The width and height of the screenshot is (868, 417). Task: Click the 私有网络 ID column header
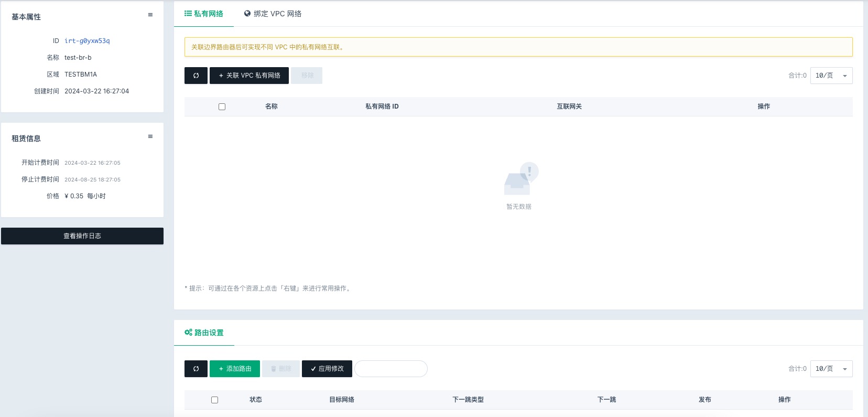coord(382,106)
